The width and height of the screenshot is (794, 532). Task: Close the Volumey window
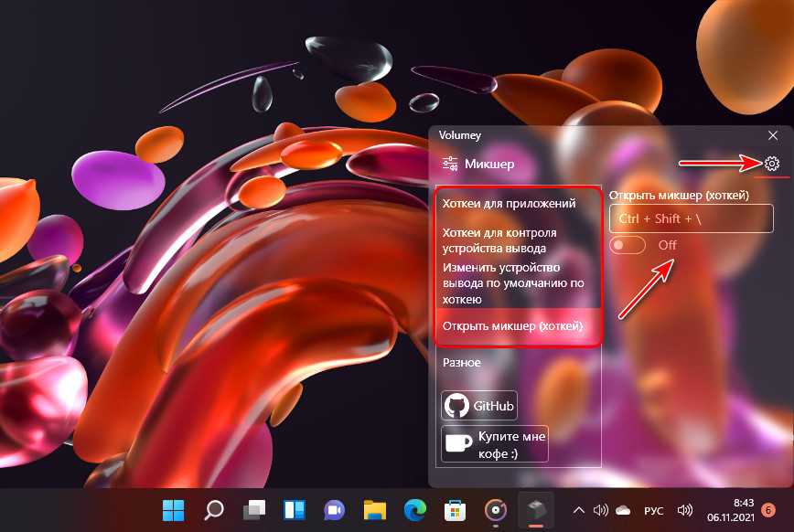click(x=773, y=135)
